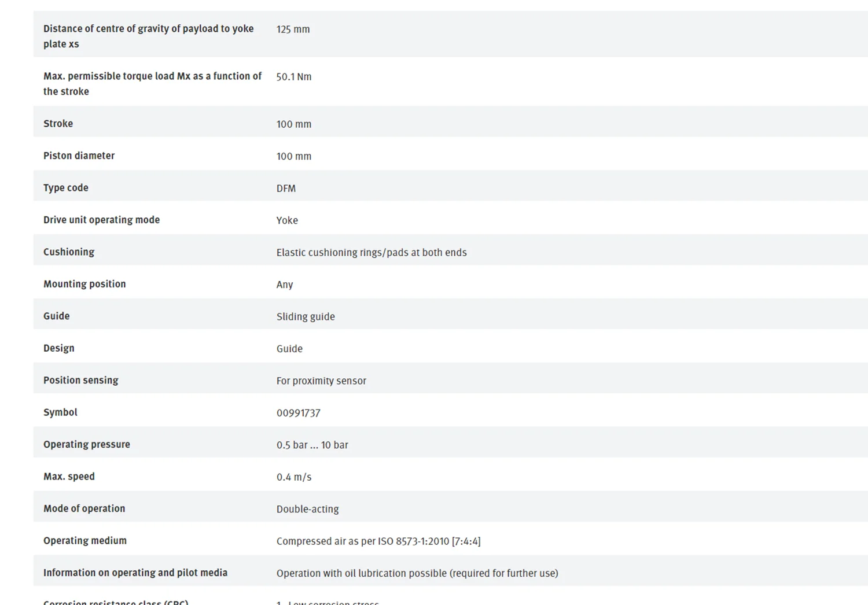Click the Double-acting mode value
Screen dimensions: 868x605
307,509
